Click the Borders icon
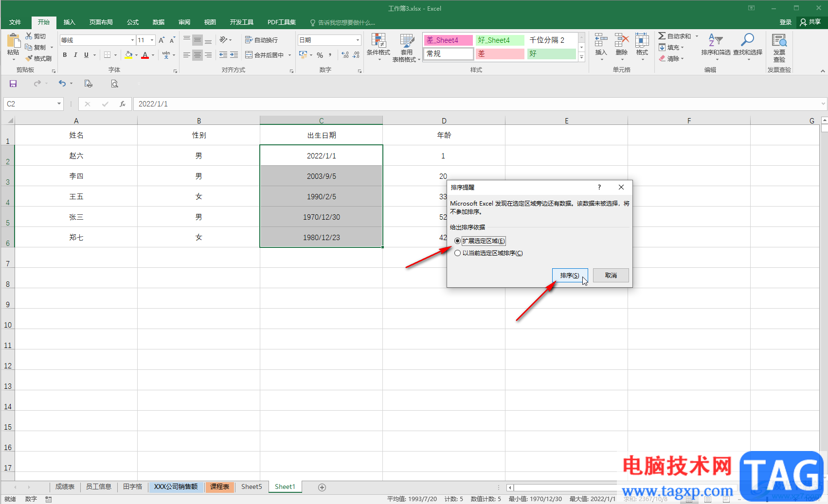Viewport: 828px width, 504px height. click(108, 55)
